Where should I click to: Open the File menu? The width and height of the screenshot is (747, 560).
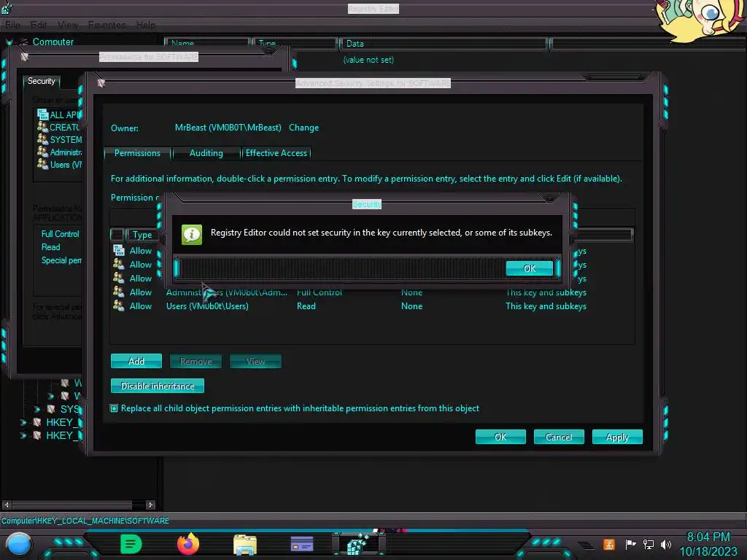(13, 25)
